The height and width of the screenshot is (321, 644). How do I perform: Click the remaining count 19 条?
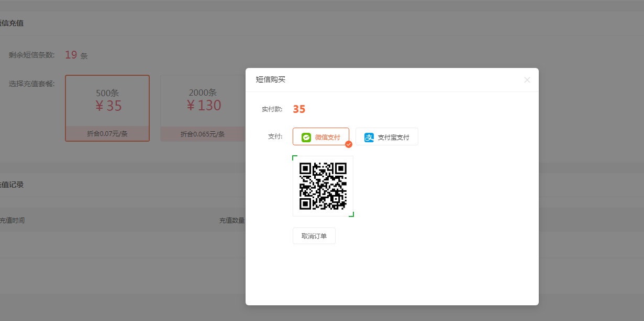coord(76,55)
